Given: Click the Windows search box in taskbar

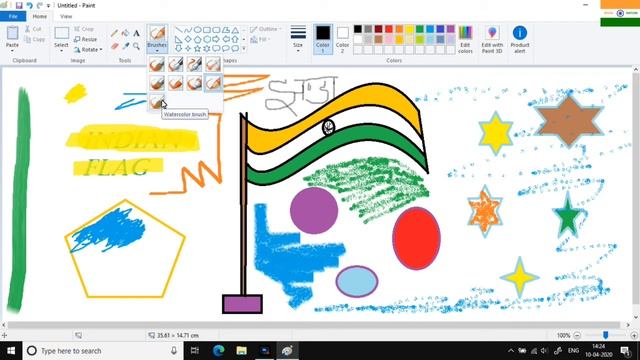Looking at the screenshot, I should coord(102,351).
